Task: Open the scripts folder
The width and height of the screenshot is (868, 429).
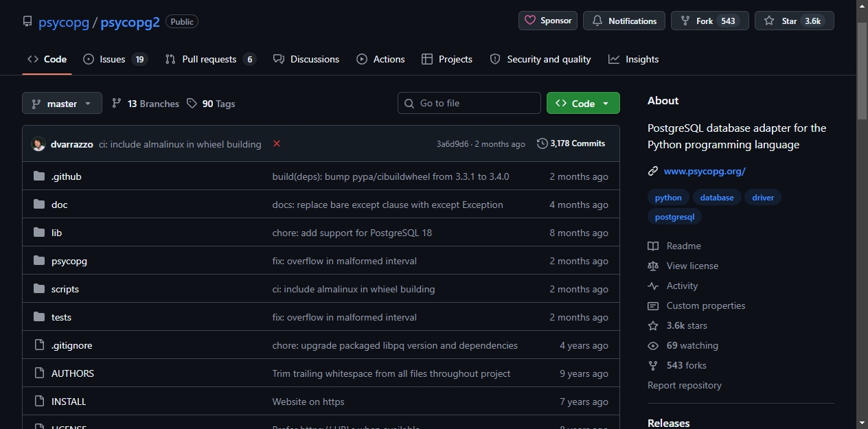Action: pos(65,289)
